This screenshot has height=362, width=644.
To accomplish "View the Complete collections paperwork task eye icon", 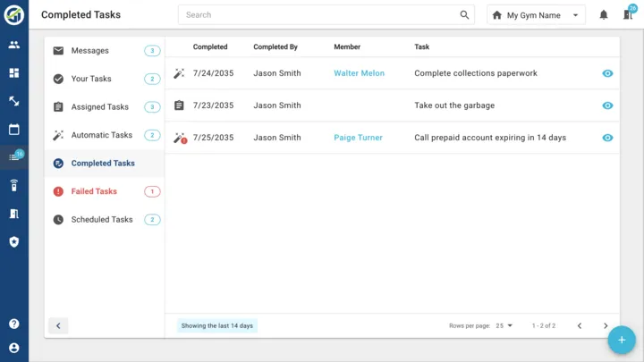I will pyautogui.click(x=607, y=73).
